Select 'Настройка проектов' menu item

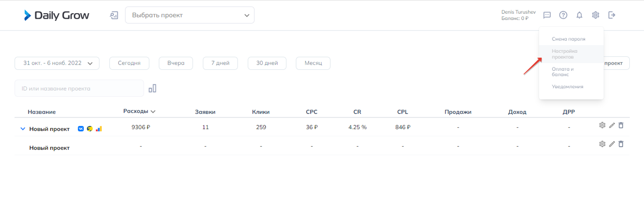pos(564,54)
